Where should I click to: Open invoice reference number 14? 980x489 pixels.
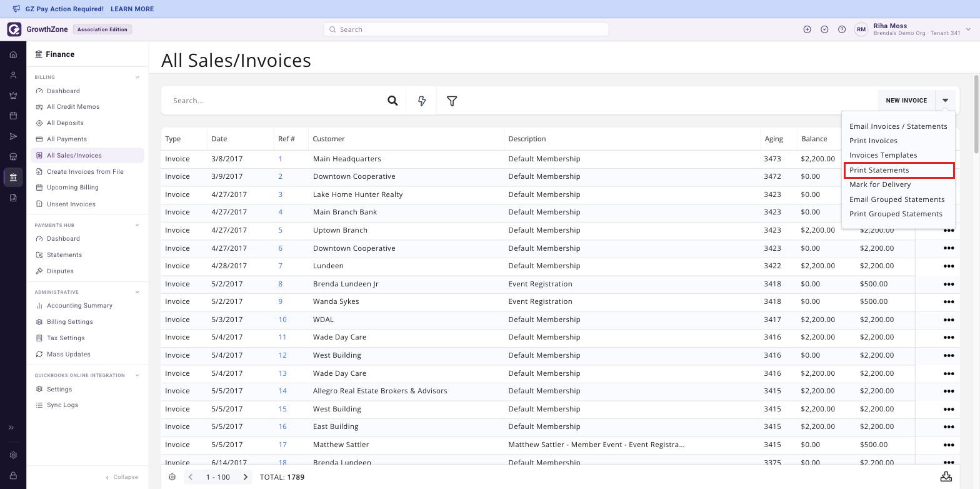pos(282,391)
